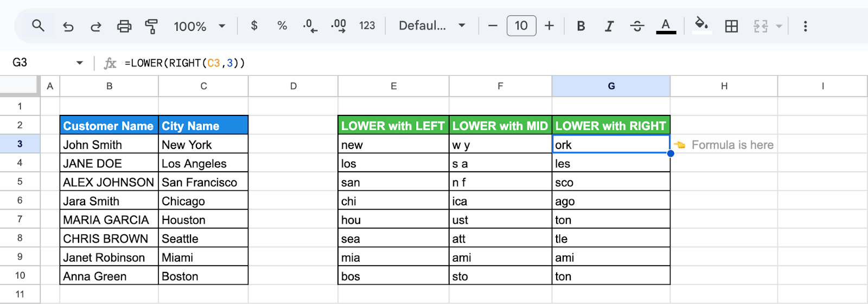Select the cell containing 'hou'
Image resolution: width=868 pixels, height=304 pixels.
click(393, 219)
